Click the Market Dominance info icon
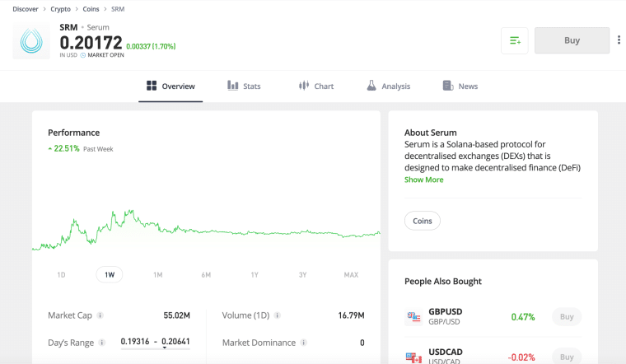 tap(303, 343)
